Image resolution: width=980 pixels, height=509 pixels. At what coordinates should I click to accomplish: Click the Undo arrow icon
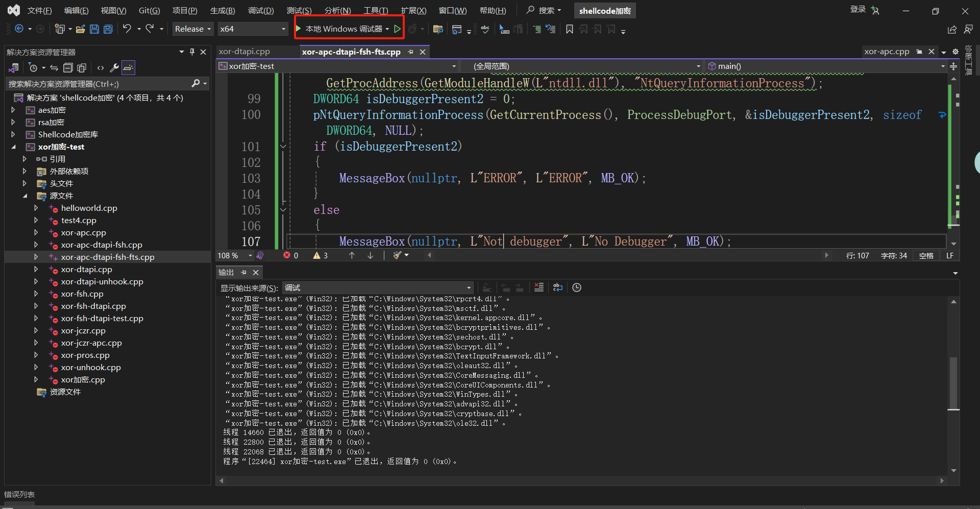127,29
